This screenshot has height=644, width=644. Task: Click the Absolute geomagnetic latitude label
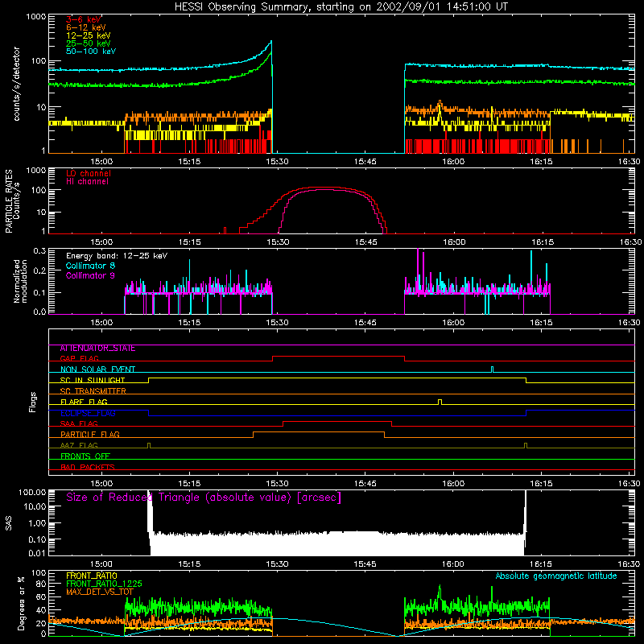(x=556, y=576)
